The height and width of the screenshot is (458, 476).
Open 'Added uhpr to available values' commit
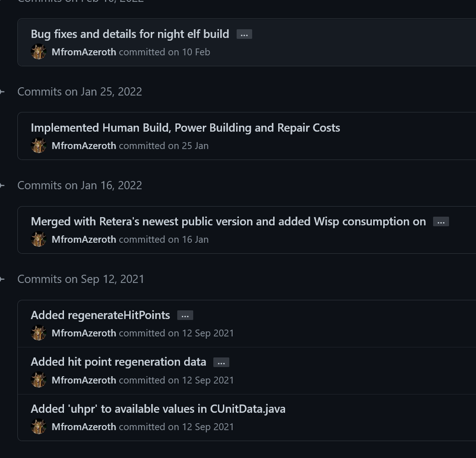pos(158,409)
